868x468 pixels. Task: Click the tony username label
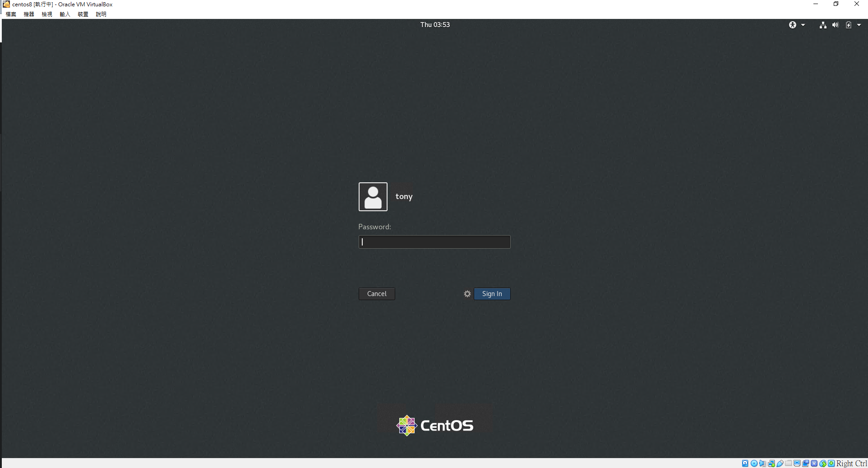(404, 196)
